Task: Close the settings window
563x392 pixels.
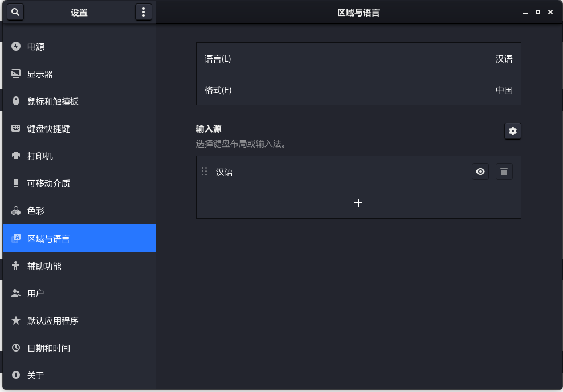Action: coord(550,12)
